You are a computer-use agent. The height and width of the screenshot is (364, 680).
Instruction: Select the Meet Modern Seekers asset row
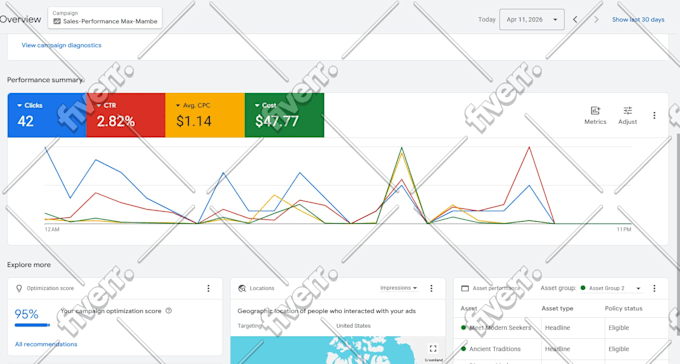(561, 328)
